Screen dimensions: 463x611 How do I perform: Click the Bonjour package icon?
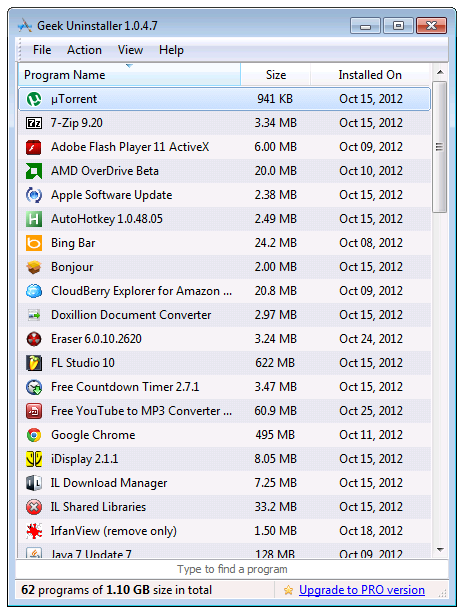click(x=34, y=267)
